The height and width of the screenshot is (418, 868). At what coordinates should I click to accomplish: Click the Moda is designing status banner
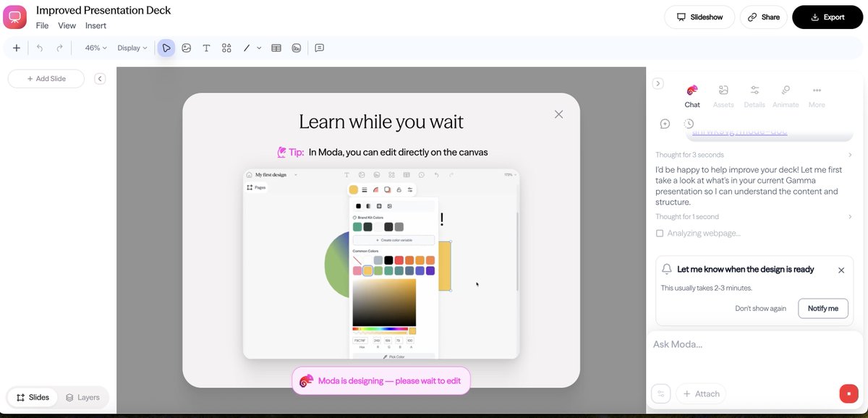click(381, 380)
